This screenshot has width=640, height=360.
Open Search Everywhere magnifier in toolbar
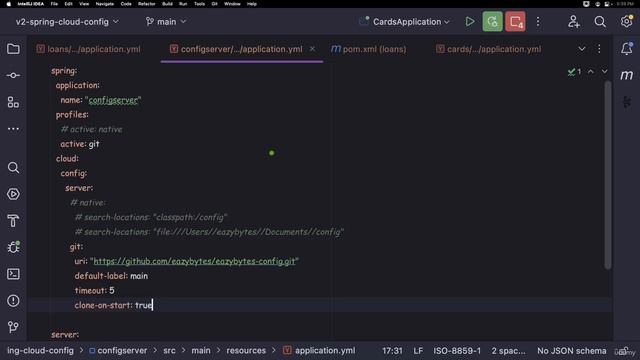pos(600,22)
